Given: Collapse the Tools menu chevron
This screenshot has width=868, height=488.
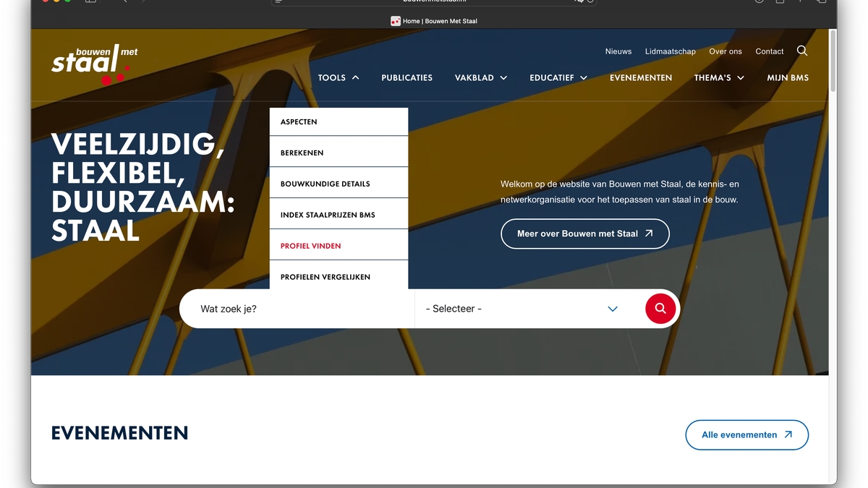Looking at the screenshot, I should coord(355,78).
